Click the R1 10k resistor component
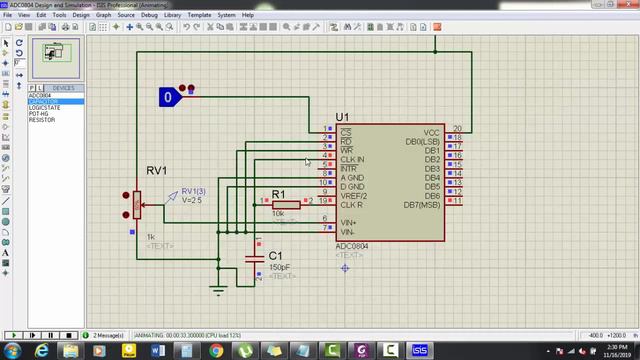 tap(286, 205)
